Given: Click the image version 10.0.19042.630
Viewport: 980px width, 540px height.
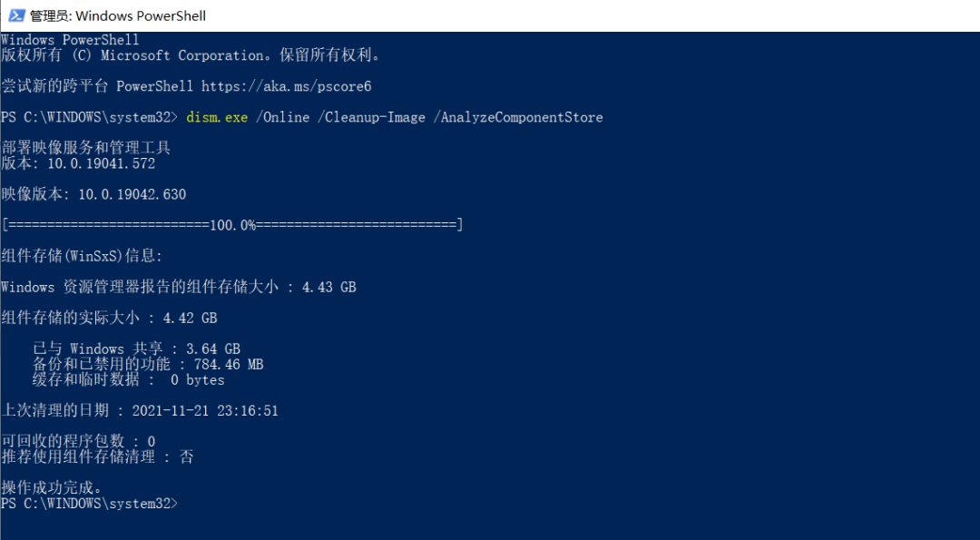Looking at the screenshot, I should coord(132,194).
